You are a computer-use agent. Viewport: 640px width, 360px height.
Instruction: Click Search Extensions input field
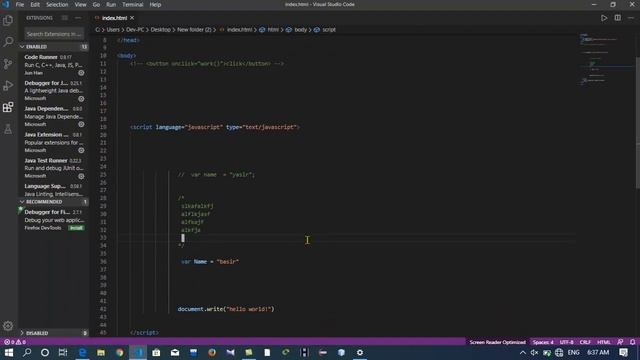pyautogui.click(x=54, y=34)
